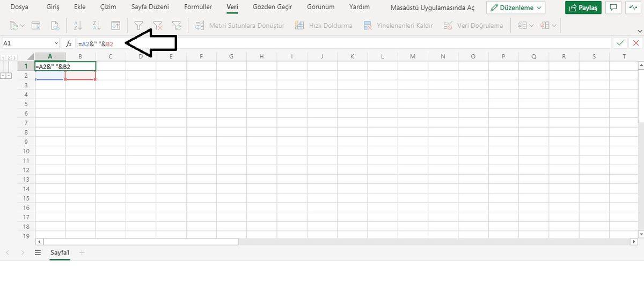Open the comments pane icon
Screen dimensions: 644x283
click(613, 8)
